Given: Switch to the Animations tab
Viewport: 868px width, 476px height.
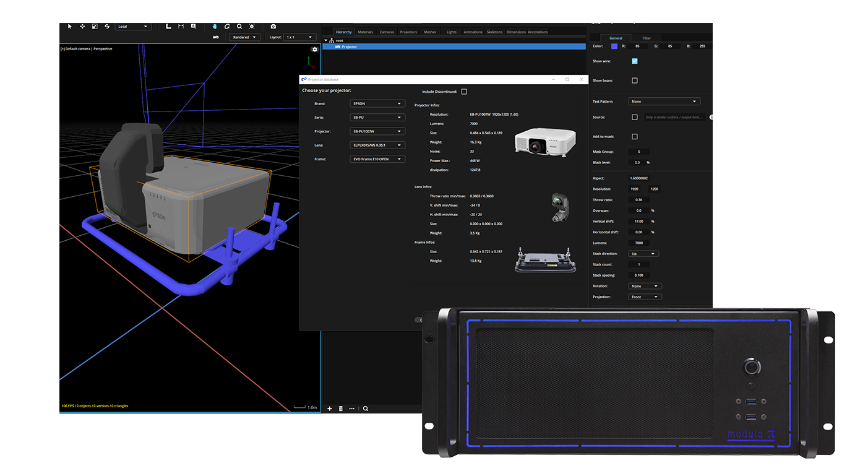Looking at the screenshot, I should (473, 32).
